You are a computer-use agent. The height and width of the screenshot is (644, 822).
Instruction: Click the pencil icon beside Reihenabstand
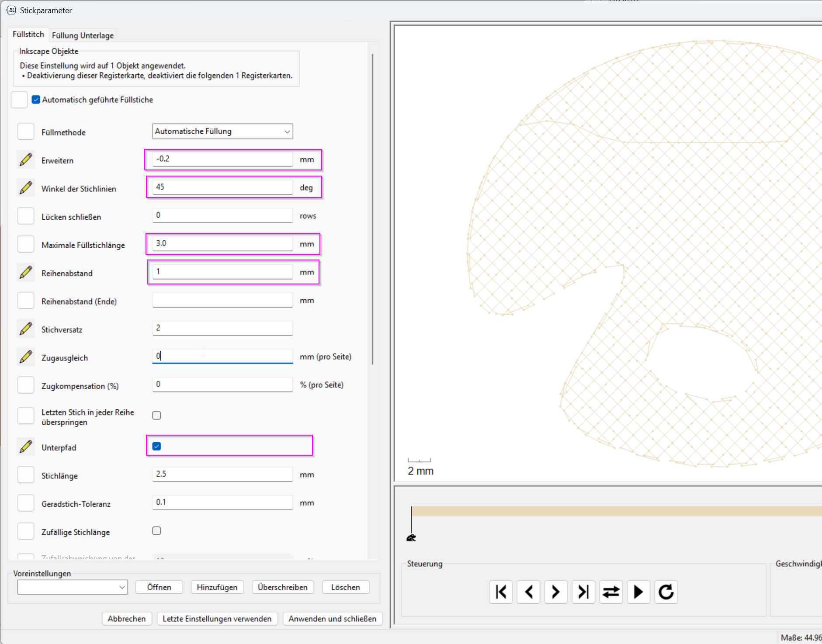26,273
